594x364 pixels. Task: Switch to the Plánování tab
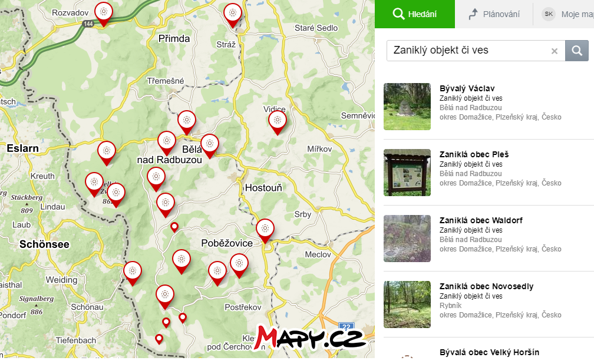click(x=494, y=14)
